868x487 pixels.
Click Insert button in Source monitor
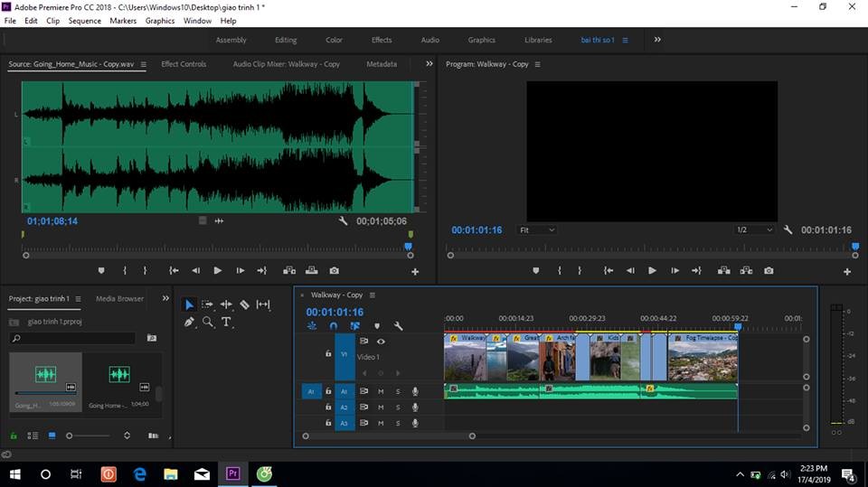click(289, 271)
